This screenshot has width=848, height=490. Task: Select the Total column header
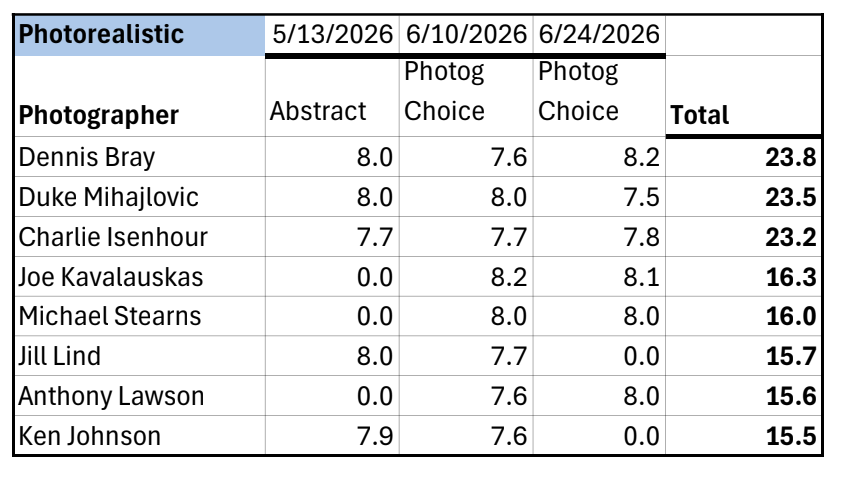(x=744, y=96)
